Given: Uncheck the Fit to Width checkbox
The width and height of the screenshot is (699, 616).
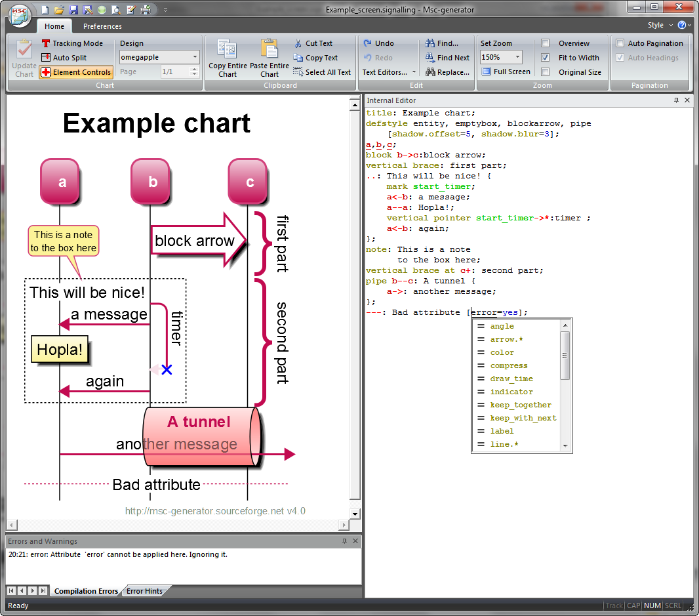Looking at the screenshot, I should [546, 58].
